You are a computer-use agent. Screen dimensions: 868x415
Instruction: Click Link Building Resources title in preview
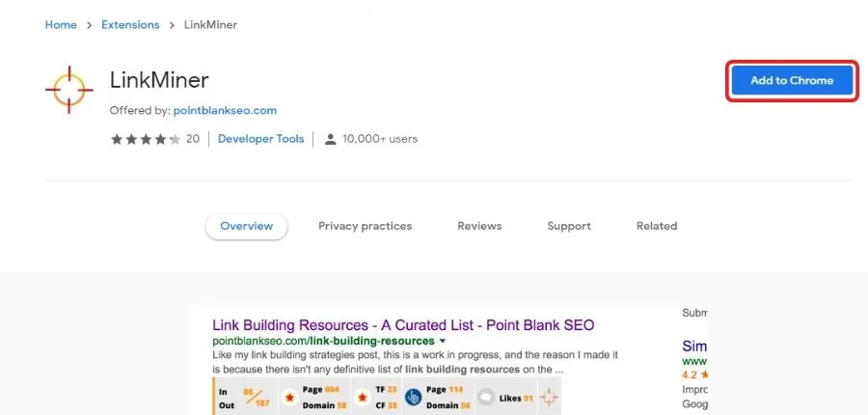point(403,324)
